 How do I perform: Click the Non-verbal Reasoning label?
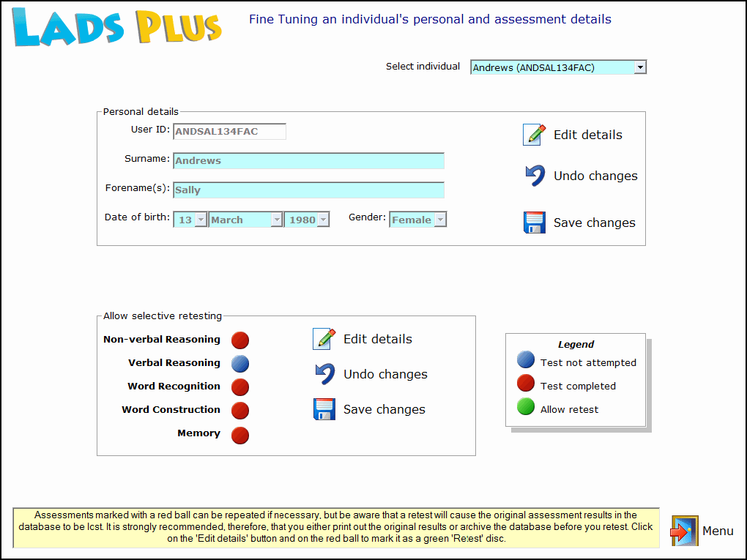(x=162, y=339)
